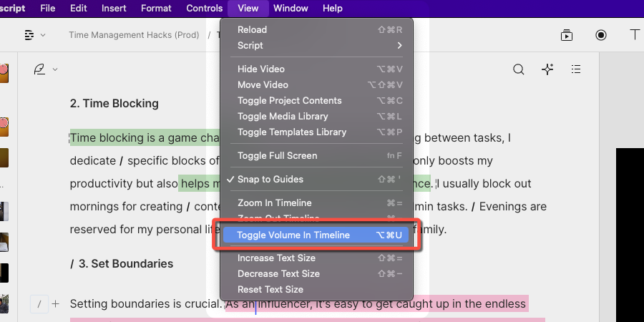Image resolution: width=644 pixels, height=322 pixels.
Task: Click the words 'I usually block out'
Action: [484, 184]
